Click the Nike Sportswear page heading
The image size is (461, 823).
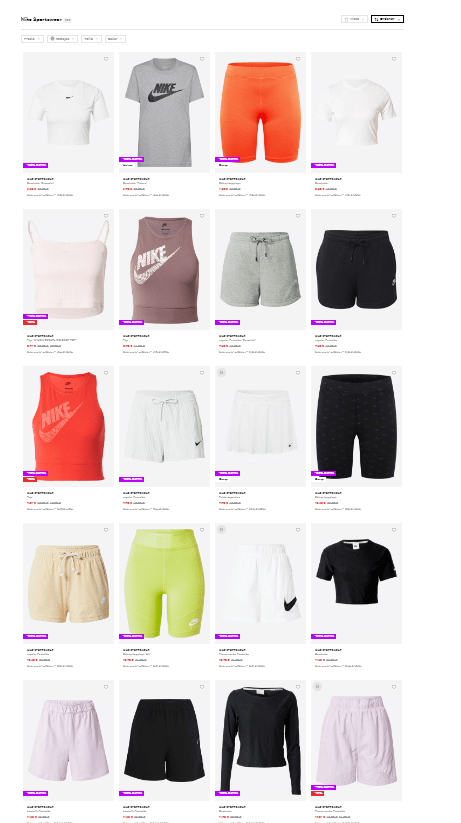click(41, 19)
